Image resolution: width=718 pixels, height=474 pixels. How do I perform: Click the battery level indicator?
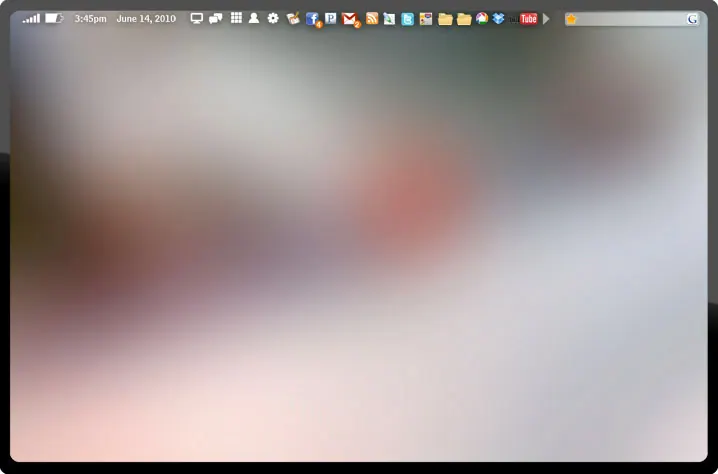coord(54,18)
